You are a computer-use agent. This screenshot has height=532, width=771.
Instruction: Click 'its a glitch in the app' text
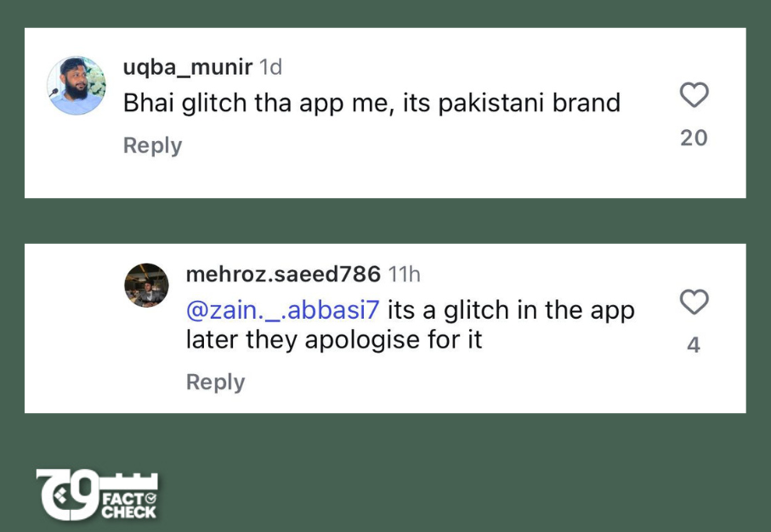click(x=511, y=311)
